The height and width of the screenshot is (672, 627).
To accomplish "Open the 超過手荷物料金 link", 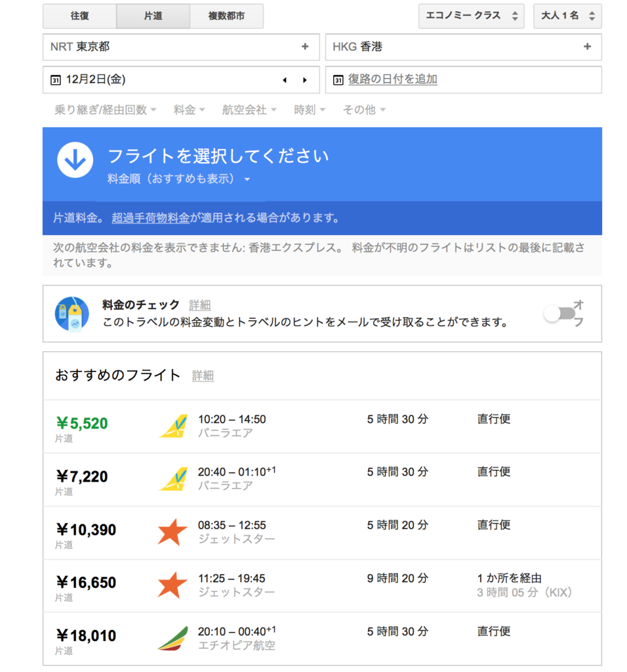I will 150,218.
